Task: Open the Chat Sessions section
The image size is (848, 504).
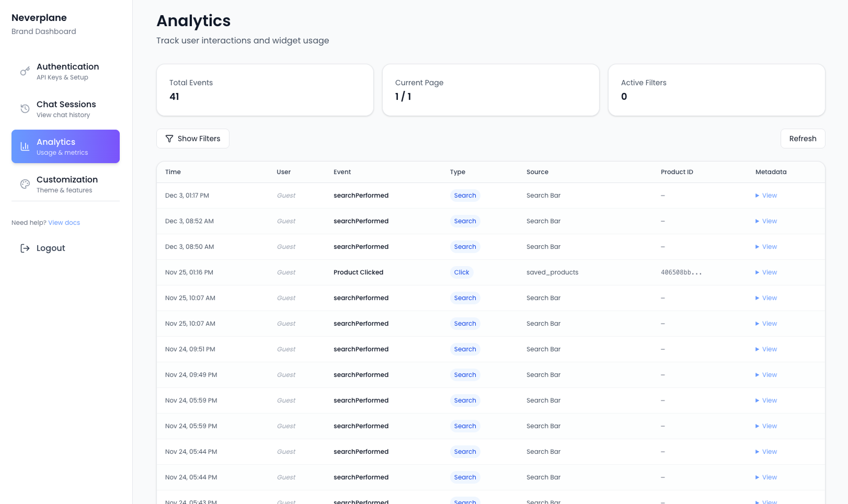Action: click(x=66, y=109)
